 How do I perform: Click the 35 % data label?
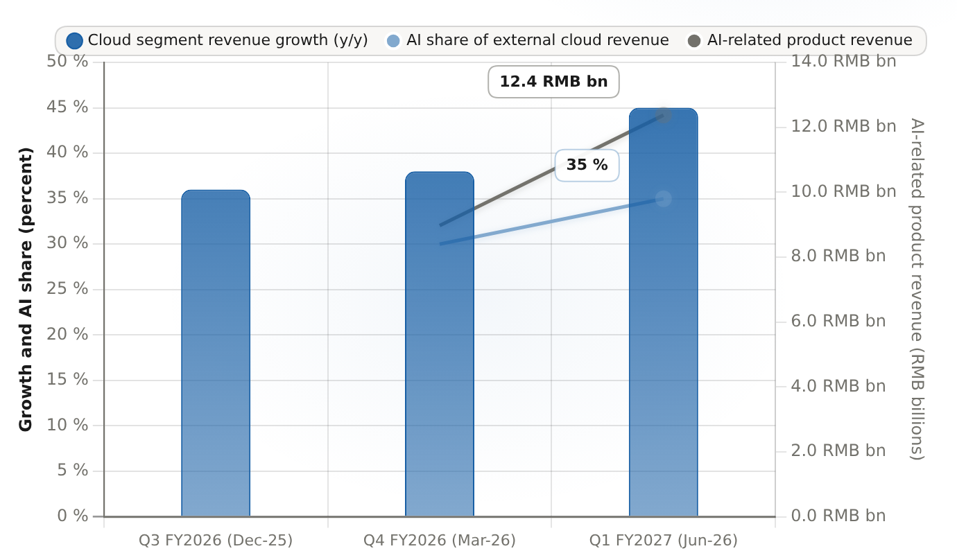(x=587, y=165)
